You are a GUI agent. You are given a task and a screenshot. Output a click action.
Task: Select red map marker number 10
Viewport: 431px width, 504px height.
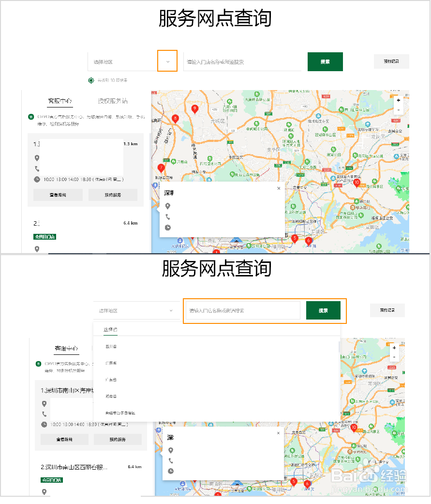[357, 183]
